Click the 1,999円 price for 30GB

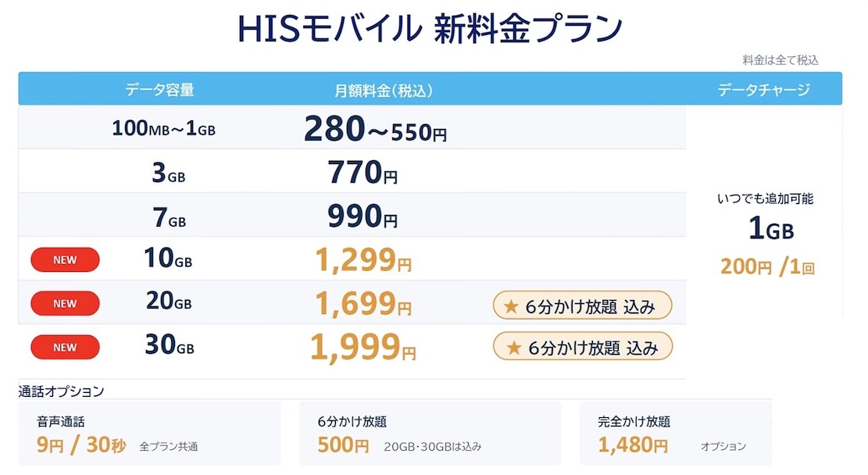pyautogui.click(x=363, y=347)
